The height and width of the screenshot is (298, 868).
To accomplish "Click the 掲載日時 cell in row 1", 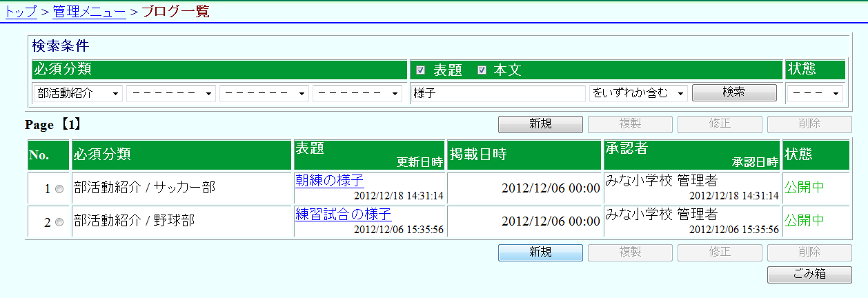I will coord(524,188).
